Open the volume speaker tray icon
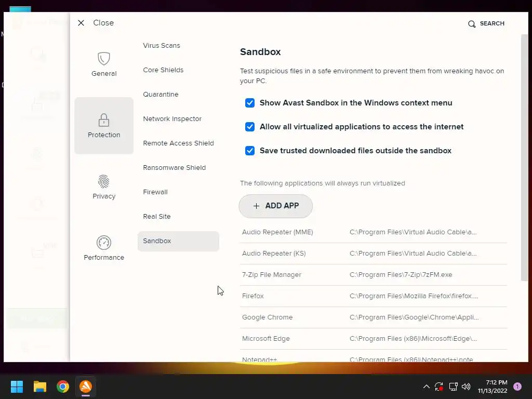The width and height of the screenshot is (532, 399). point(466,387)
